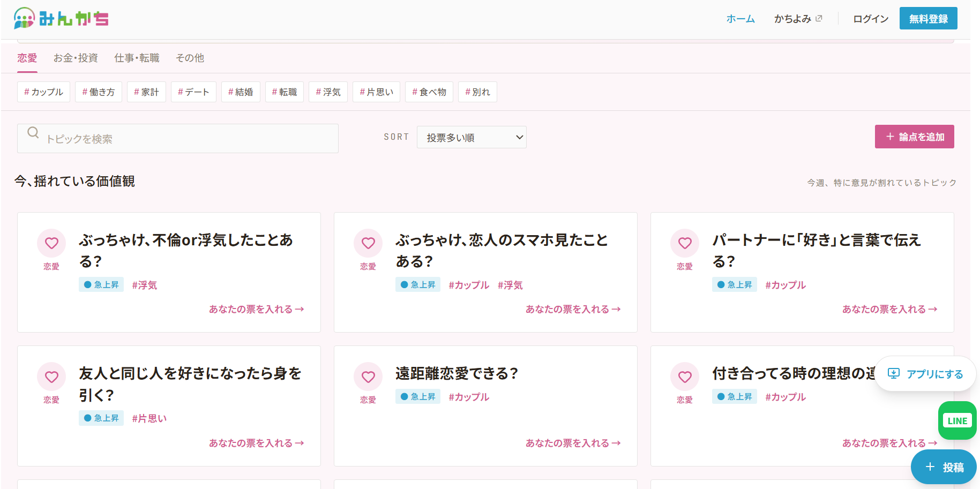The height and width of the screenshot is (489, 980).
Task: Open the 投票多い順 sort dropdown
Action: (x=472, y=137)
